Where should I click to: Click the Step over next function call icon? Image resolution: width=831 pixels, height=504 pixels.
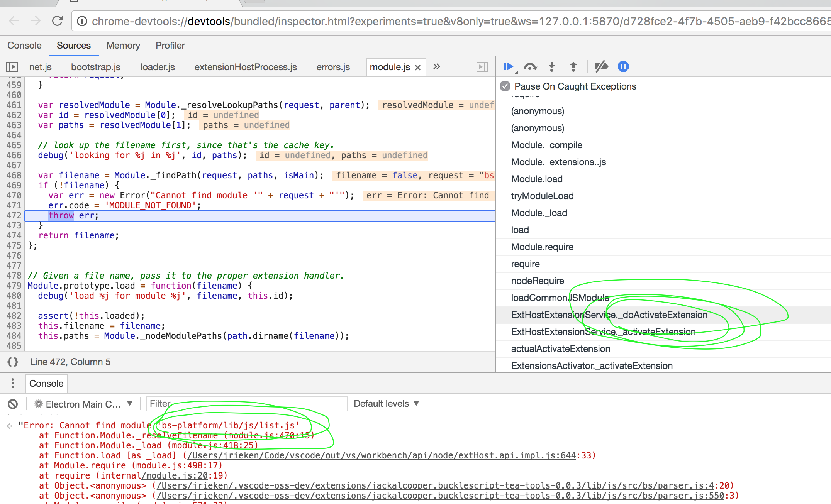(x=531, y=66)
